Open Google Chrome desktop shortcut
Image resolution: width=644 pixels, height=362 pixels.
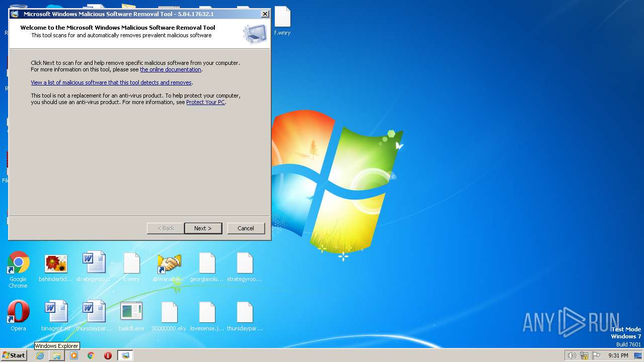tap(18, 270)
